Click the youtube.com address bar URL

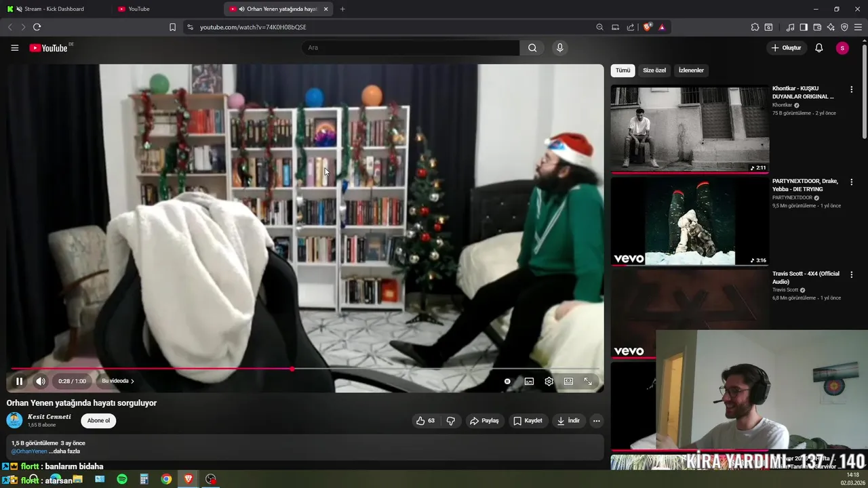[x=253, y=27]
